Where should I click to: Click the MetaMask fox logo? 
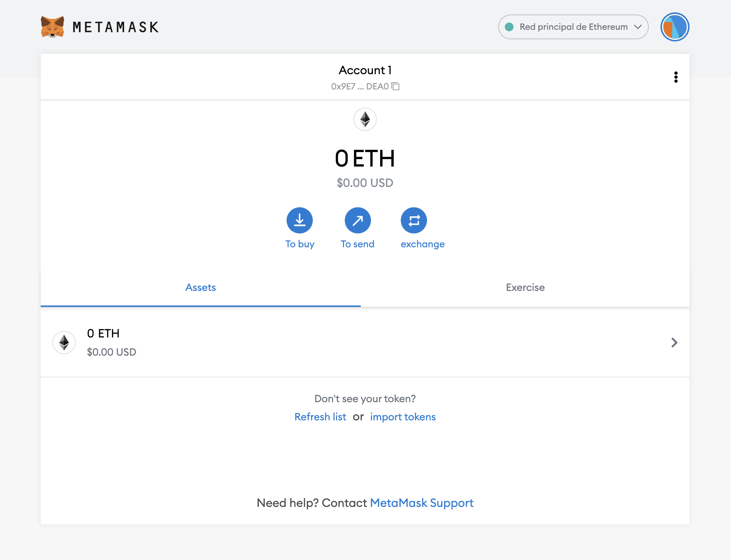pyautogui.click(x=52, y=27)
